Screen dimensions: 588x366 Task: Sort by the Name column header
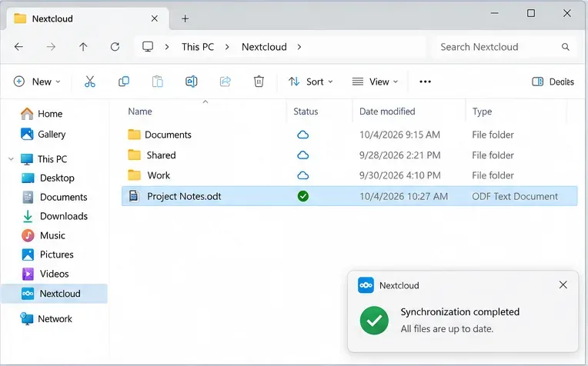click(140, 111)
